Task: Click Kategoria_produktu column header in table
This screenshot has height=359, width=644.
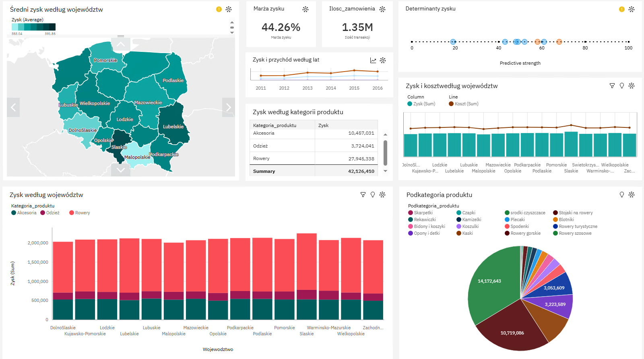Action: (x=275, y=125)
